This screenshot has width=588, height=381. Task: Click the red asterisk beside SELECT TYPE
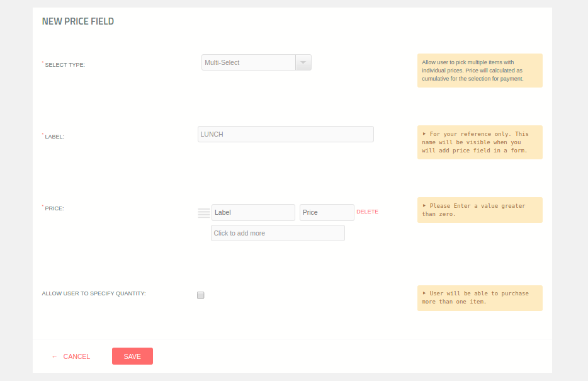click(x=42, y=62)
